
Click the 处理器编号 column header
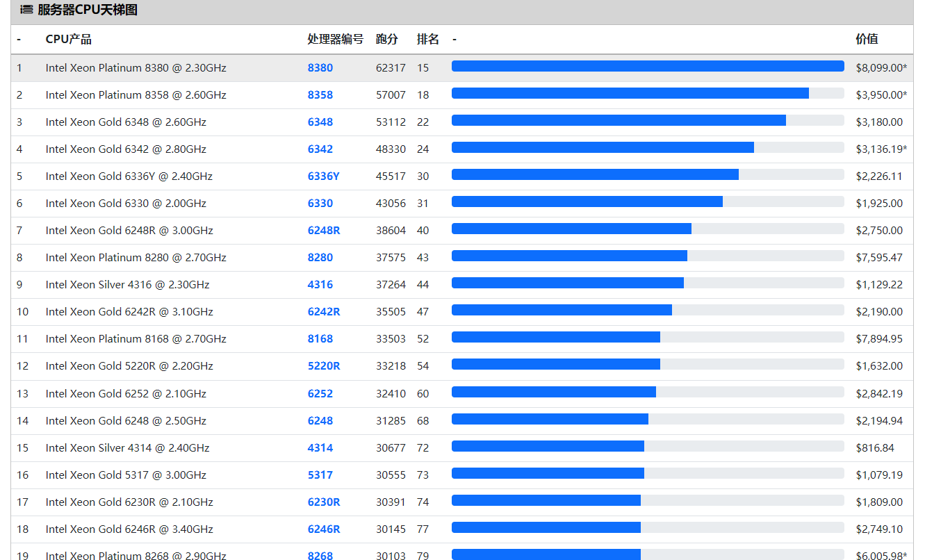(336, 40)
